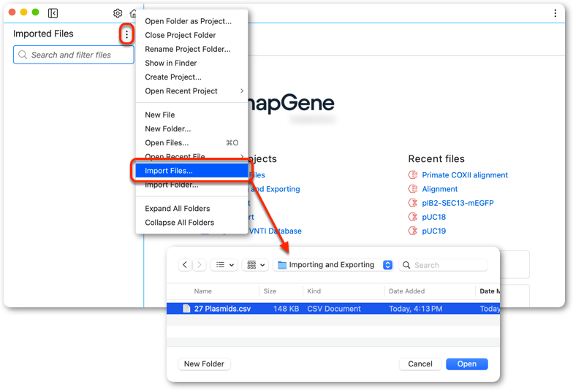Select Import Files… menu item

point(191,171)
